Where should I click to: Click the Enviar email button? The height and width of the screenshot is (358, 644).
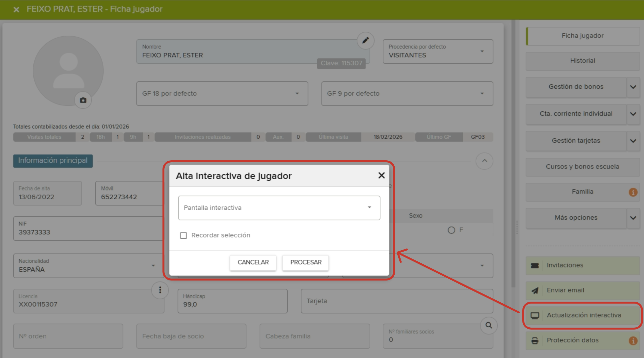(582, 291)
